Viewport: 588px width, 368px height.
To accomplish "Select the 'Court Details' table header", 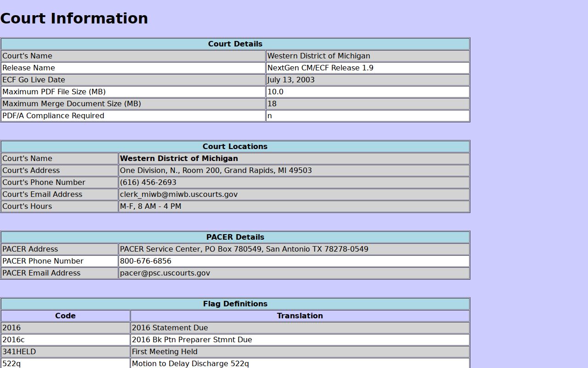I will [x=235, y=44].
